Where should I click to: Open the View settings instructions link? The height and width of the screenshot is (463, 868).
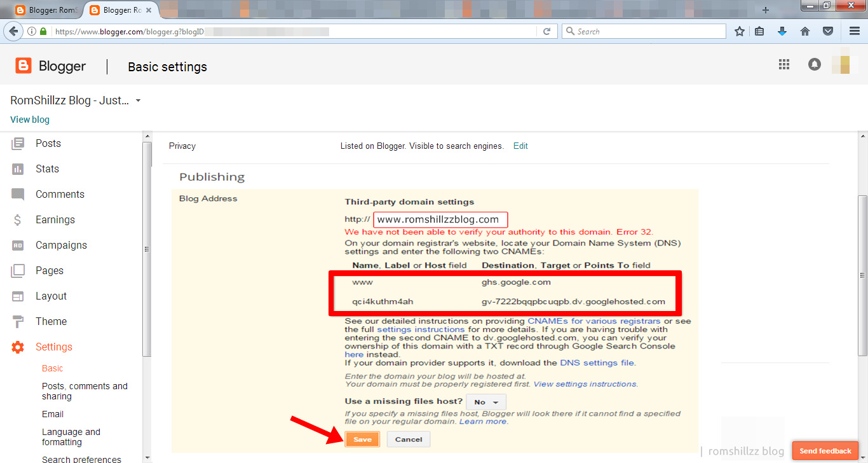click(x=585, y=384)
